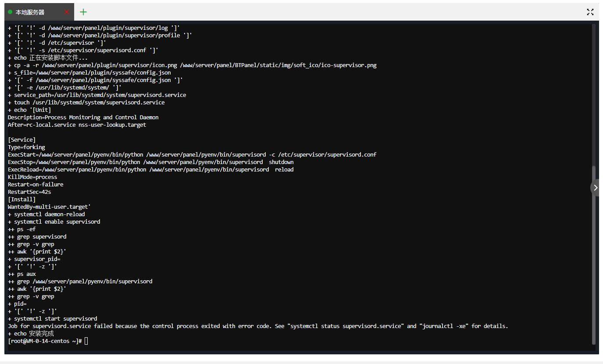Toggle fullscreen mode with the expand icon
The width and height of the screenshot is (603, 364).
coord(590,12)
